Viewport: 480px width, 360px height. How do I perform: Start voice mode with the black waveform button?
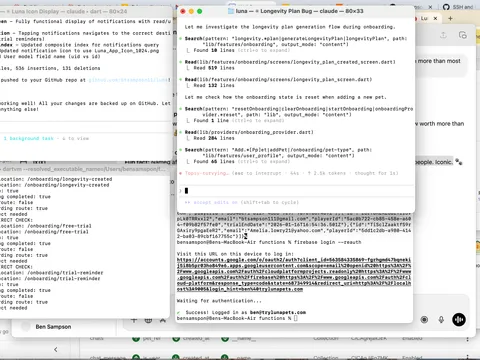(x=459, y=320)
